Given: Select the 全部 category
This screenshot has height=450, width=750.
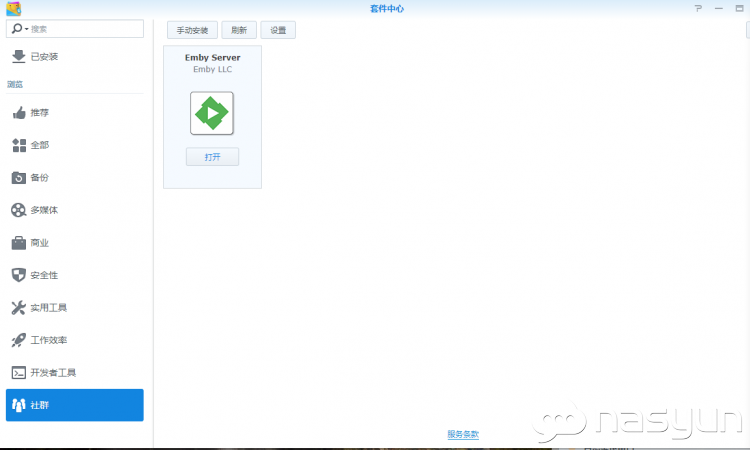Looking at the screenshot, I should pos(75,145).
